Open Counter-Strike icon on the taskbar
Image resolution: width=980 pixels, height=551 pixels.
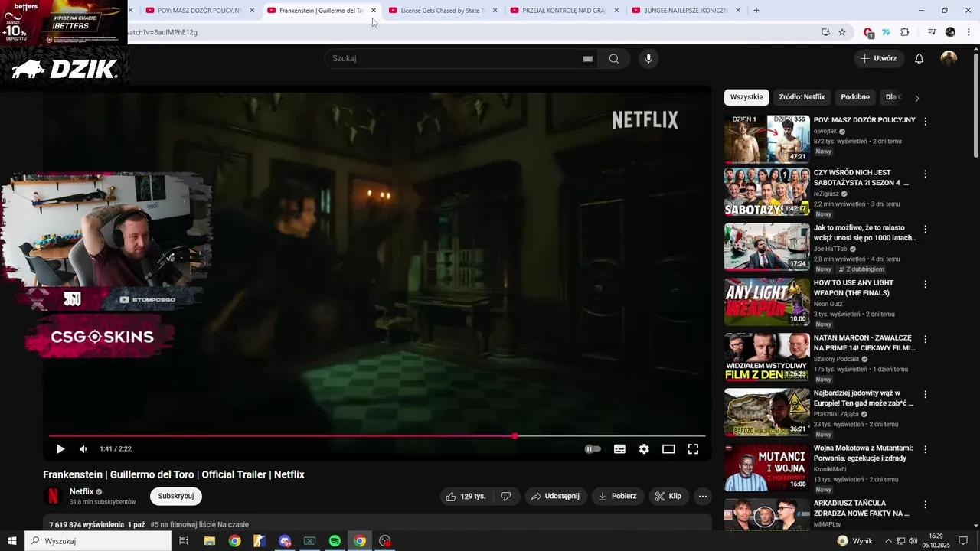(x=260, y=541)
